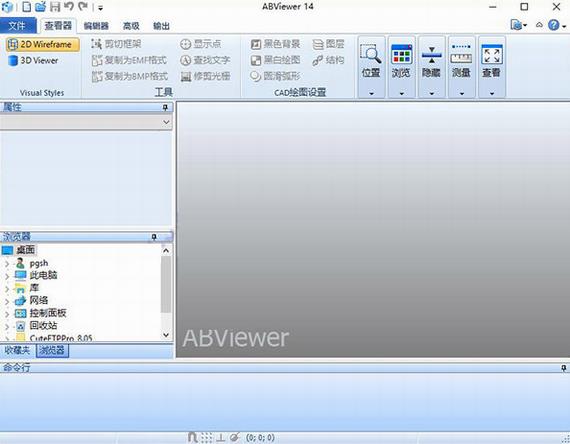This screenshot has height=444, width=570.
Task: Select 网络 in the tree
Action: tap(39, 300)
